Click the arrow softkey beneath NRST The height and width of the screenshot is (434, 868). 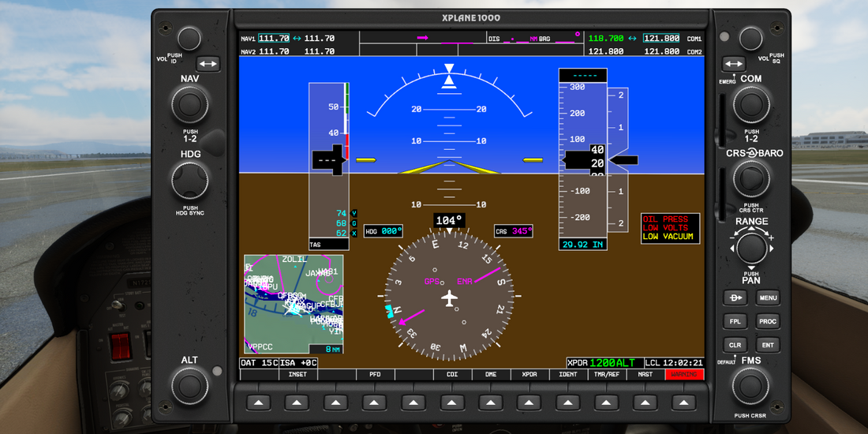point(645,402)
